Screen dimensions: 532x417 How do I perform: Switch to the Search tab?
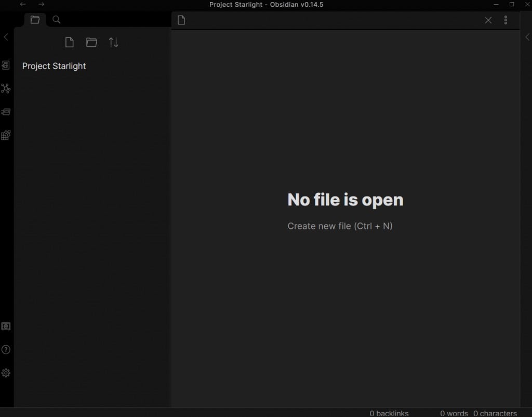[57, 20]
